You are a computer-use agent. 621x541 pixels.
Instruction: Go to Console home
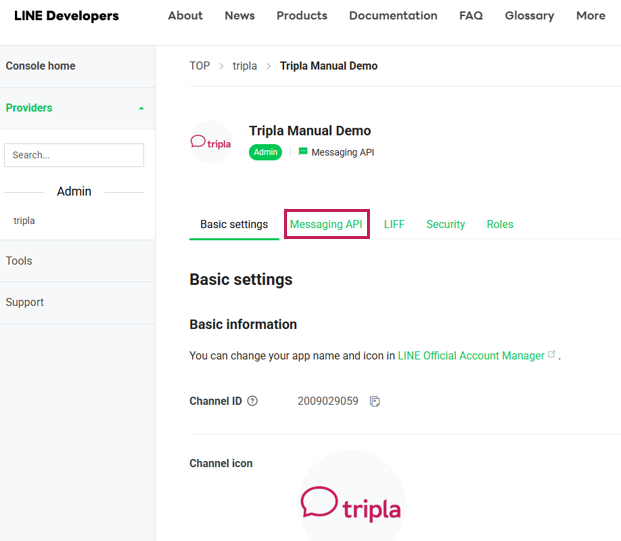pos(41,66)
